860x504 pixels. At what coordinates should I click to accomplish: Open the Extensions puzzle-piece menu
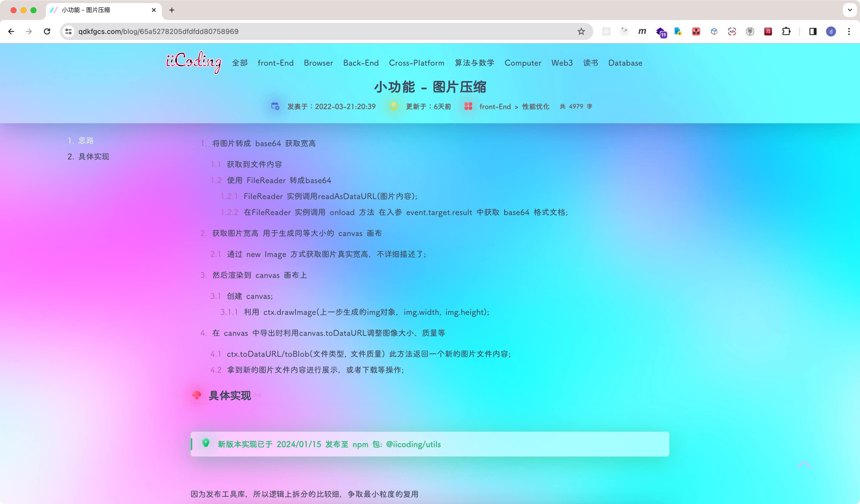point(786,31)
